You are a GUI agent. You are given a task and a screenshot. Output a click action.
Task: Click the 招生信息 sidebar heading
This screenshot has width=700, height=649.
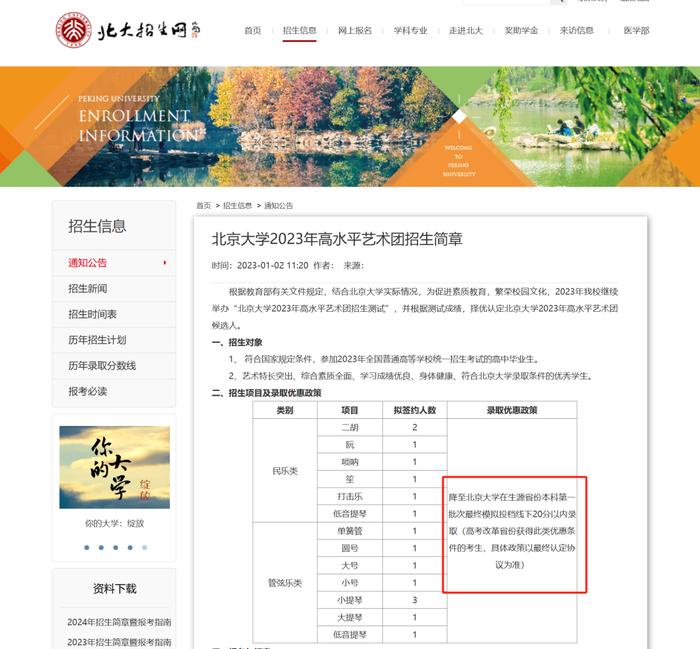(97, 226)
